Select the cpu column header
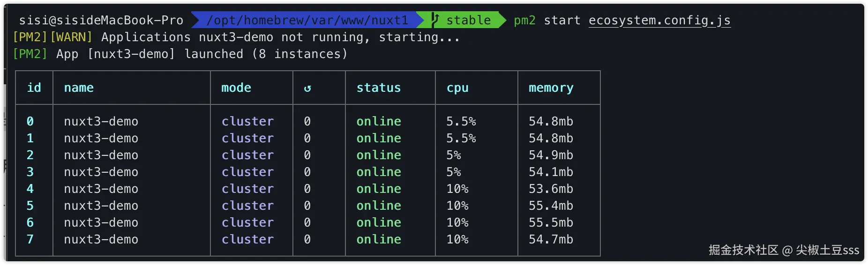 [457, 88]
